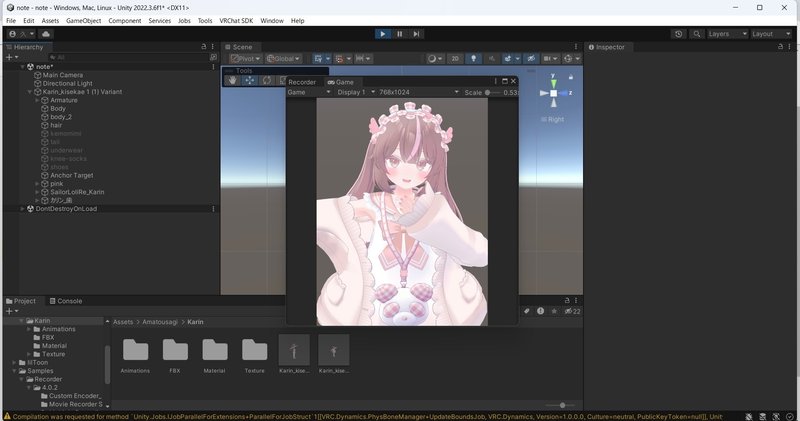Select the Inspector tab
This screenshot has width=800, height=421.
pos(607,47)
